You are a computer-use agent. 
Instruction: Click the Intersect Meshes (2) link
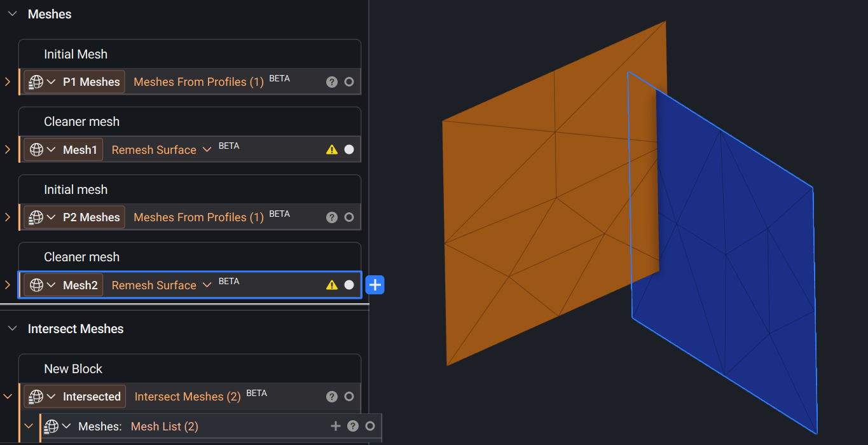click(188, 397)
